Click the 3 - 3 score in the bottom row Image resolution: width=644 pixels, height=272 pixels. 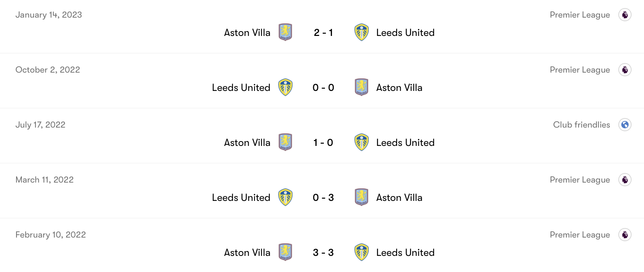point(323,252)
